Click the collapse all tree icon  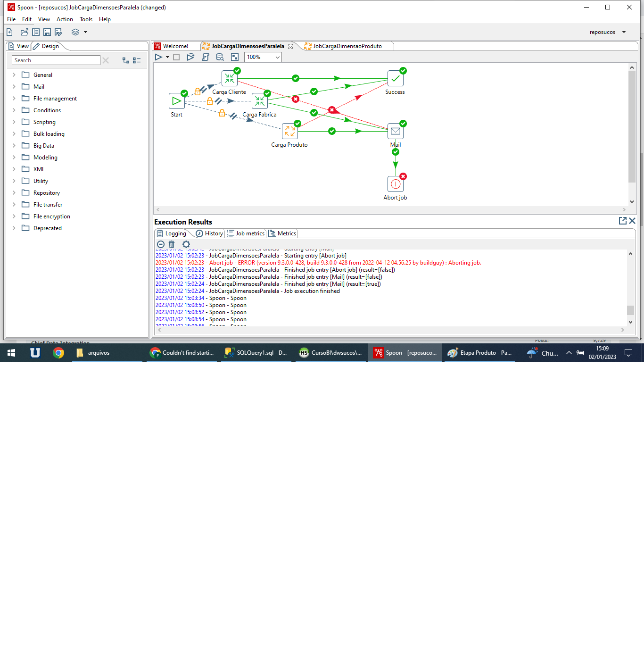137,60
